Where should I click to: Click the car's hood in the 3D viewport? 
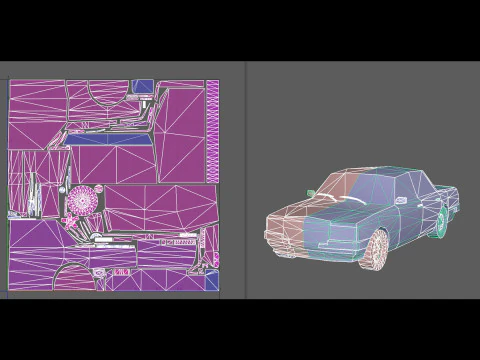coord(327,208)
